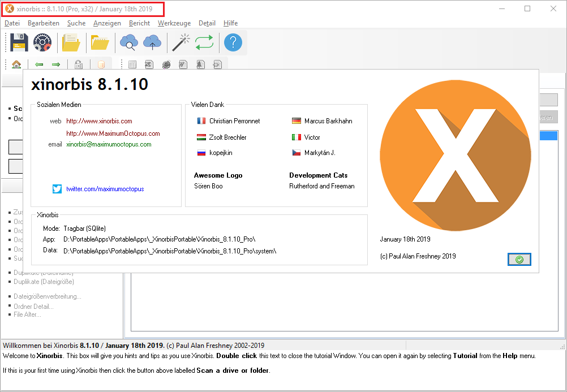Click the green refresh arrows icon

(204, 42)
